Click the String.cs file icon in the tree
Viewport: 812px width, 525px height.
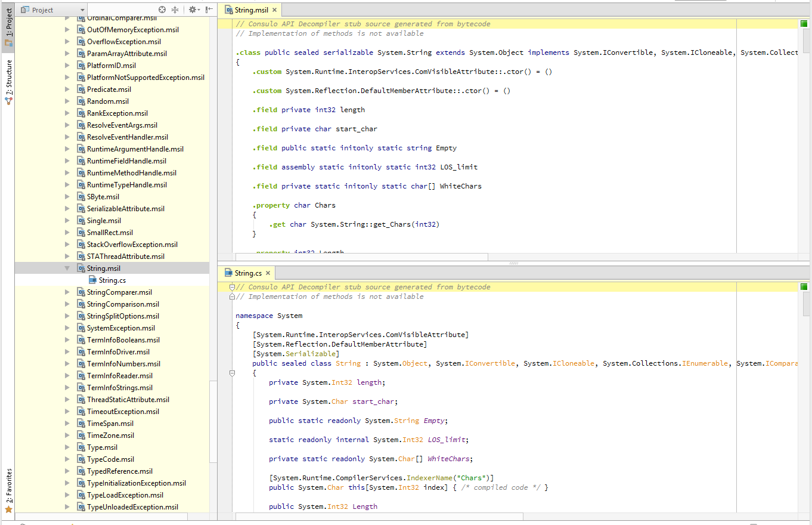pos(93,280)
